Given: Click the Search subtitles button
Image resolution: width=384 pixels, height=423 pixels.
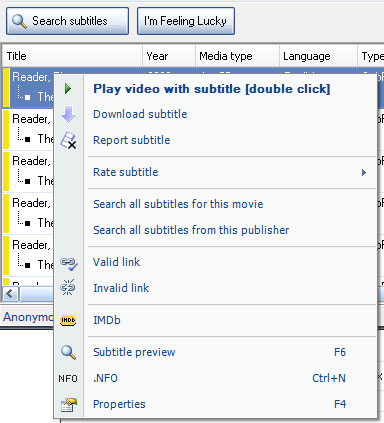Looking at the screenshot, I should (67, 21).
